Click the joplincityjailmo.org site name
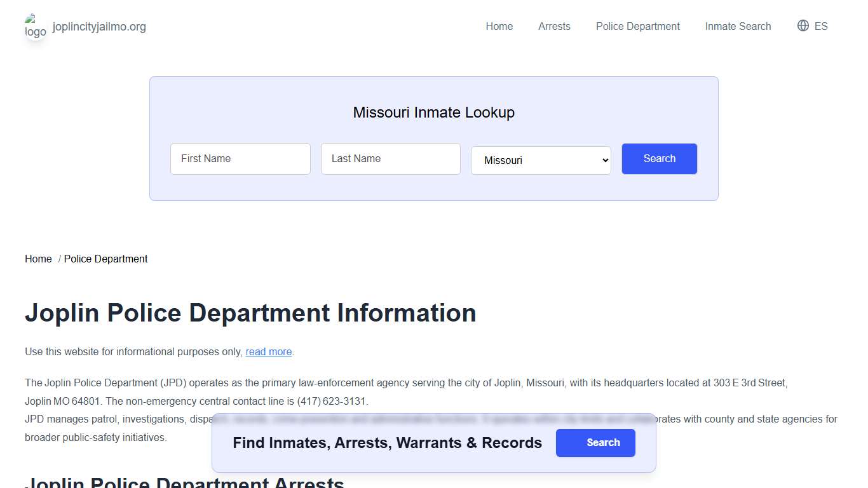This screenshot has width=868, height=488. 99,27
